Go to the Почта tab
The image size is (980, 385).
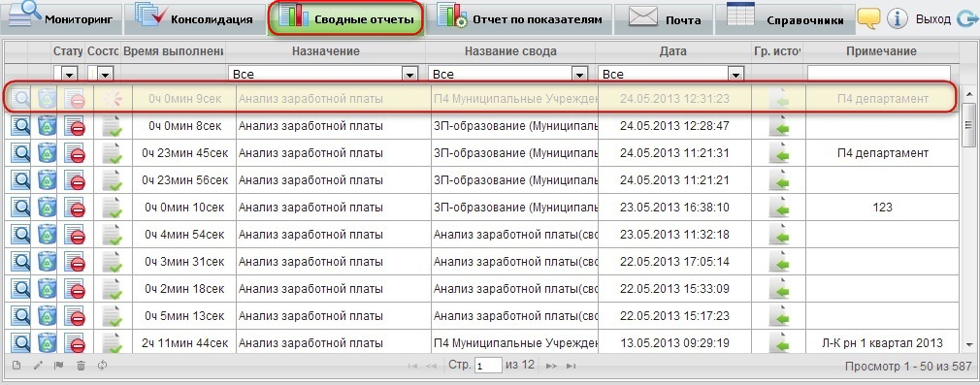pyautogui.click(x=664, y=18)
